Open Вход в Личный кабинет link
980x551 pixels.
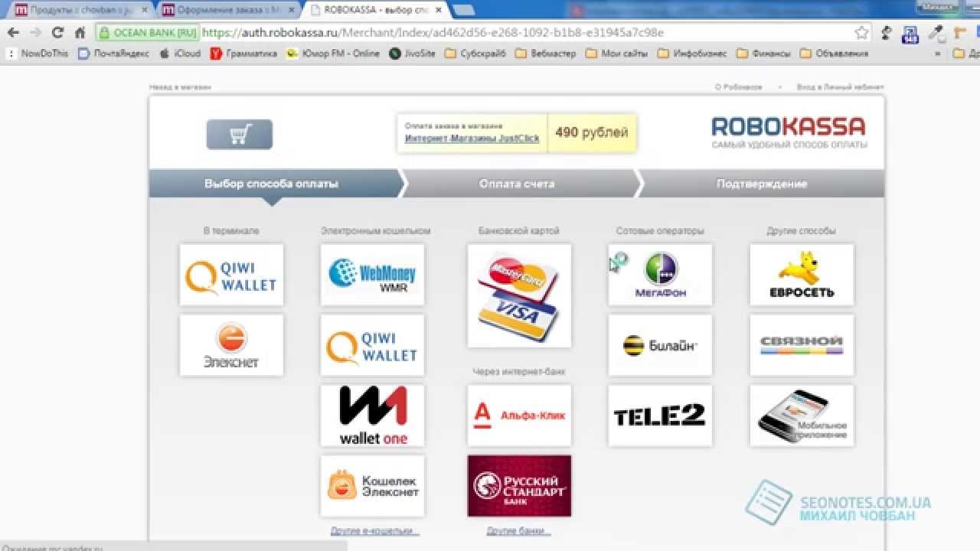pyautogui.click(x=840, y=87)
